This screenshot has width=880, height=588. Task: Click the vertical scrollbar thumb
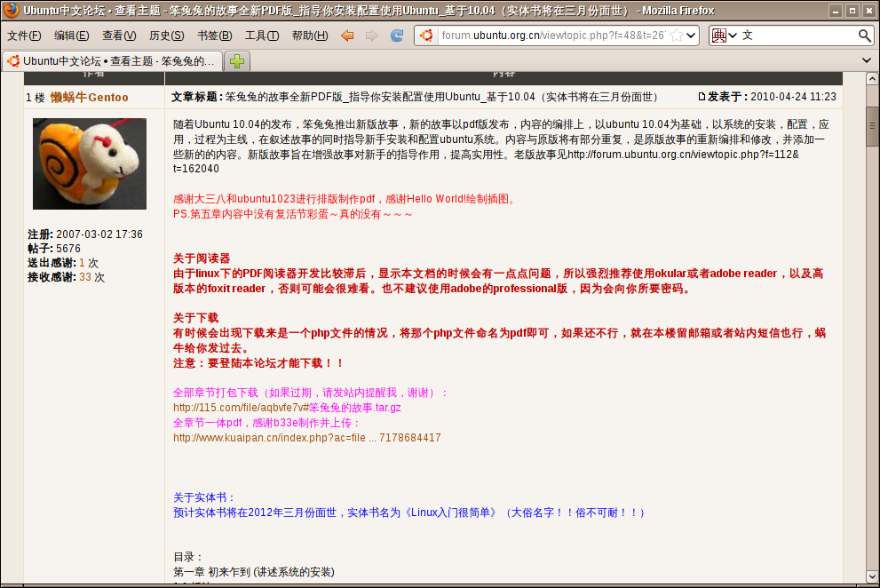click(x=872, y=126)
